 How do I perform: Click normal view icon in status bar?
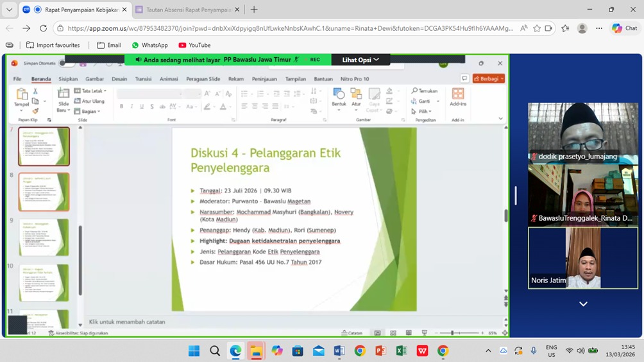pos(377,333)
